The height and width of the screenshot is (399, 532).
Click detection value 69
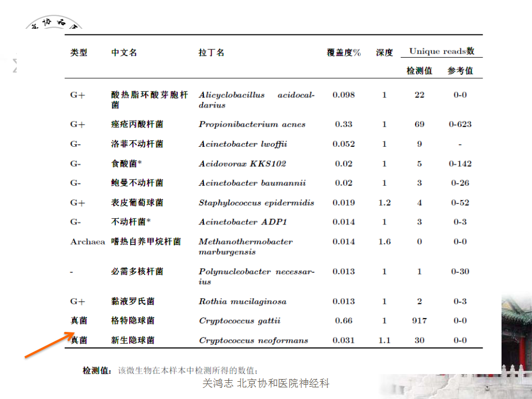tap(420, 124)
